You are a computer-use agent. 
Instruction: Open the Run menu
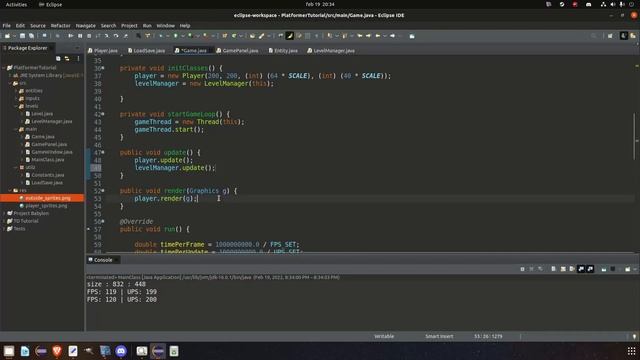[x=147, y=26]
